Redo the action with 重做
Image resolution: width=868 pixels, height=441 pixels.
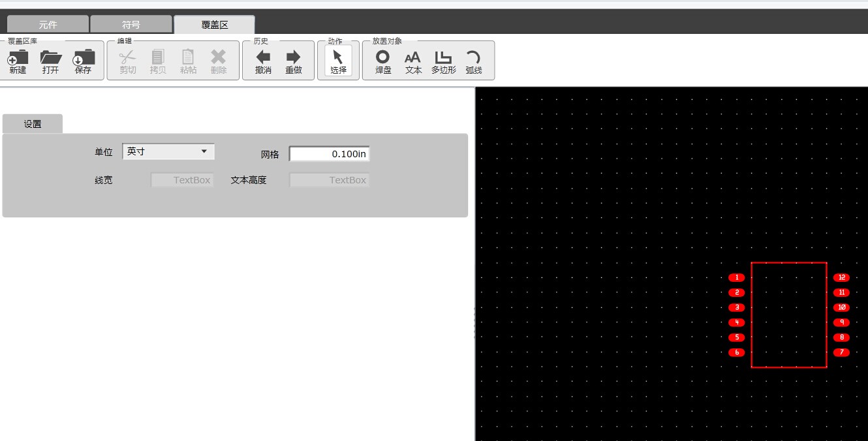click(x=294, y=62)
